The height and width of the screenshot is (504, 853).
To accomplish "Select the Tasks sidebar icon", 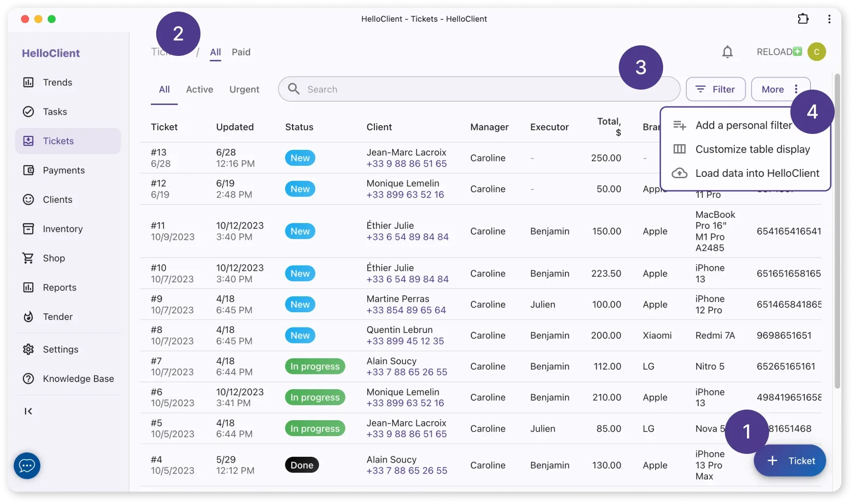I will coord(54,111).
